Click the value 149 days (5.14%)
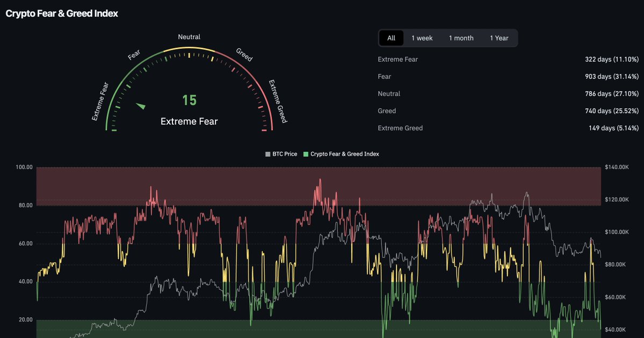Screen dimensions: 644x338 click(x=613, y=128)
